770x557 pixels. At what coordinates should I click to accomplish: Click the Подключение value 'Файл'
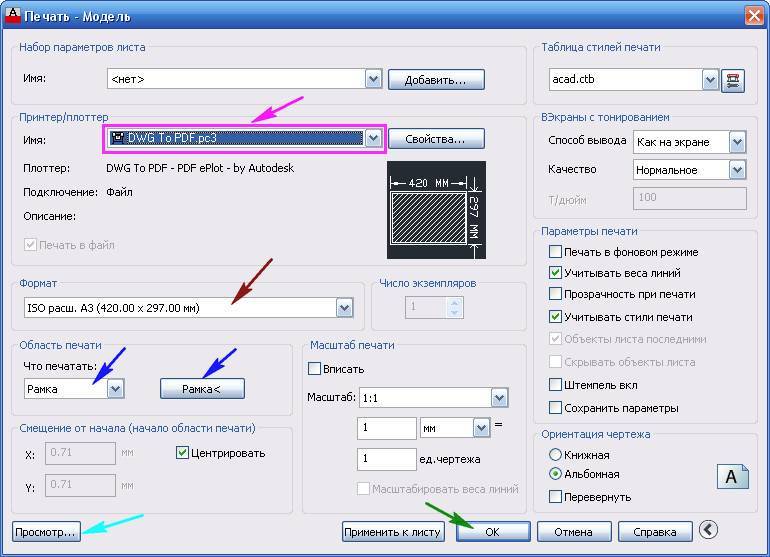(x=119, y=192)
